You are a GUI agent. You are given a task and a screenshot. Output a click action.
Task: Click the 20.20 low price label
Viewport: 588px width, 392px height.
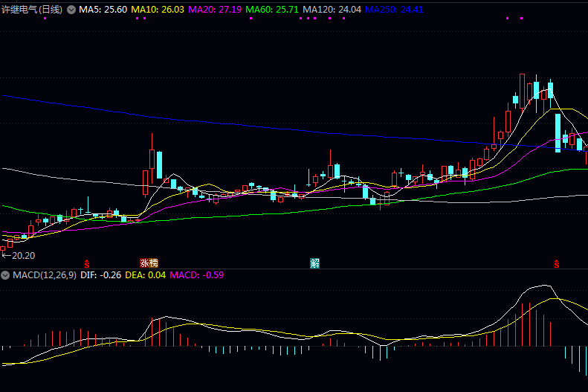pyautogui.click(x=23, y=256)
